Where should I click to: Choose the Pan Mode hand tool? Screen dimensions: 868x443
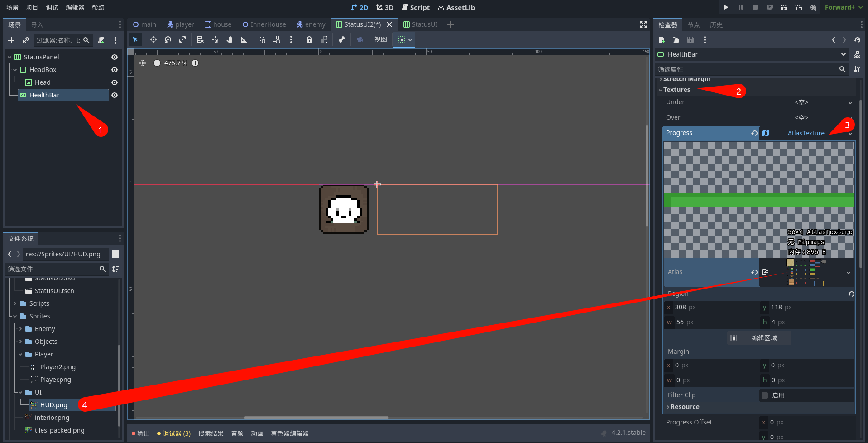(230, 39)
